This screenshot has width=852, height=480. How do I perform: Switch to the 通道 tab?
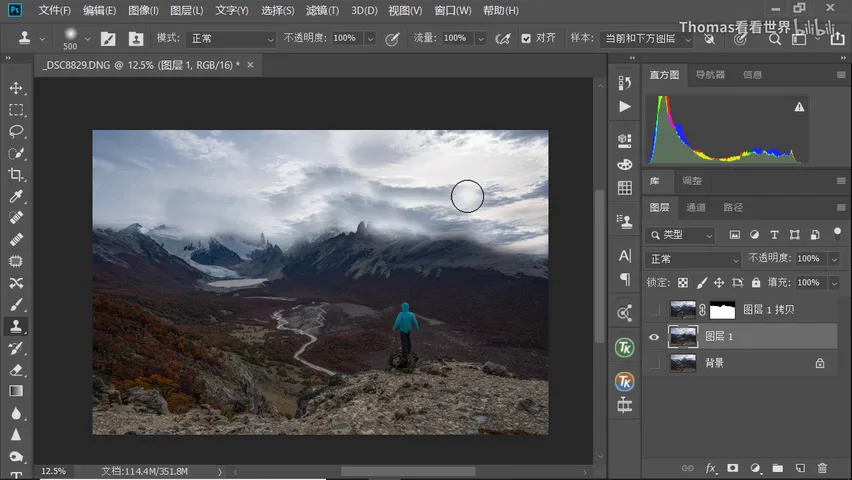tap(696, 207)
